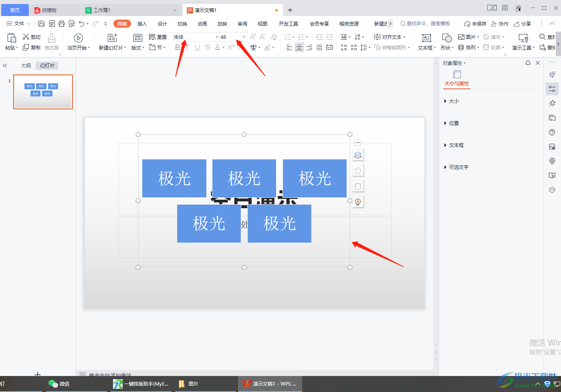Select slide 1 thumbnail
This screenshot has height=392, width=561.
pos(43,92)
